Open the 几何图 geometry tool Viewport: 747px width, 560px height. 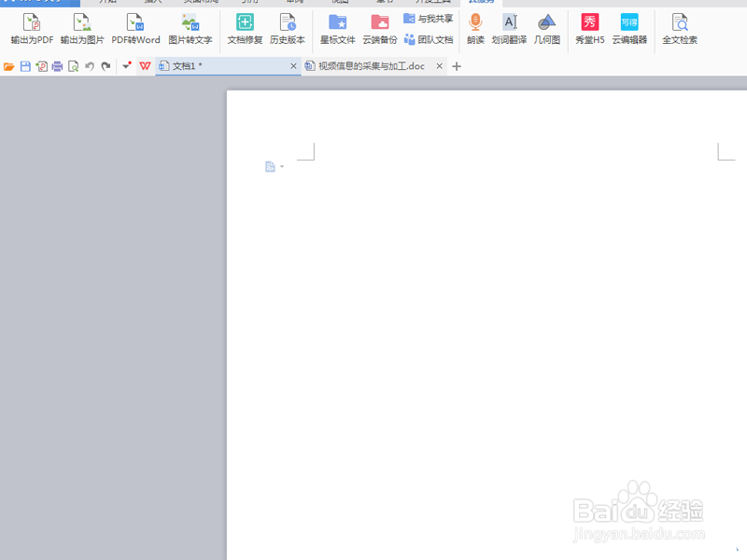(547, 29)
